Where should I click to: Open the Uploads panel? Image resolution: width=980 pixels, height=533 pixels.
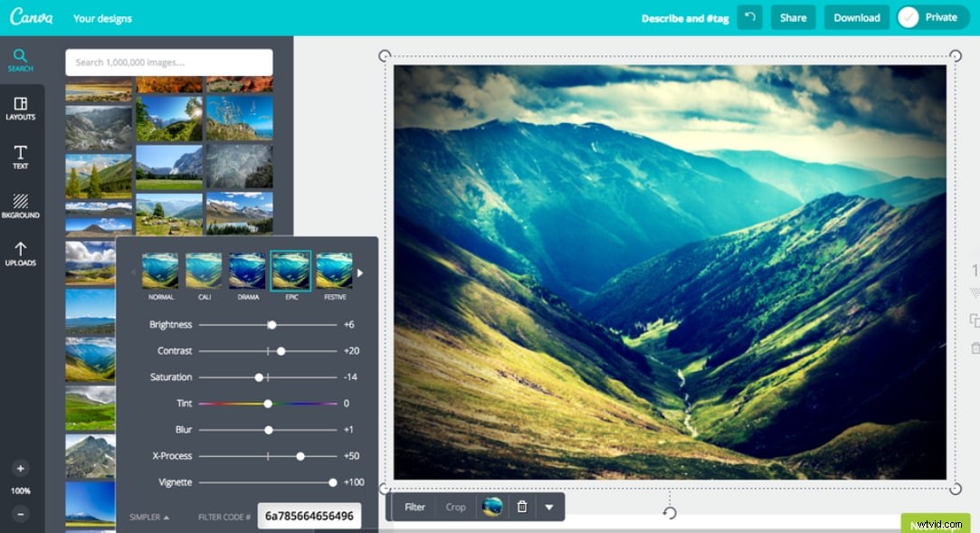click(20, 253)
